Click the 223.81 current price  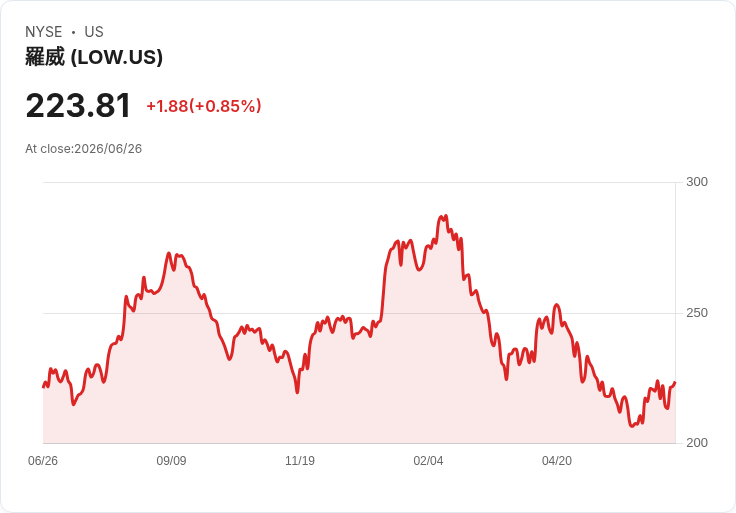78,106
